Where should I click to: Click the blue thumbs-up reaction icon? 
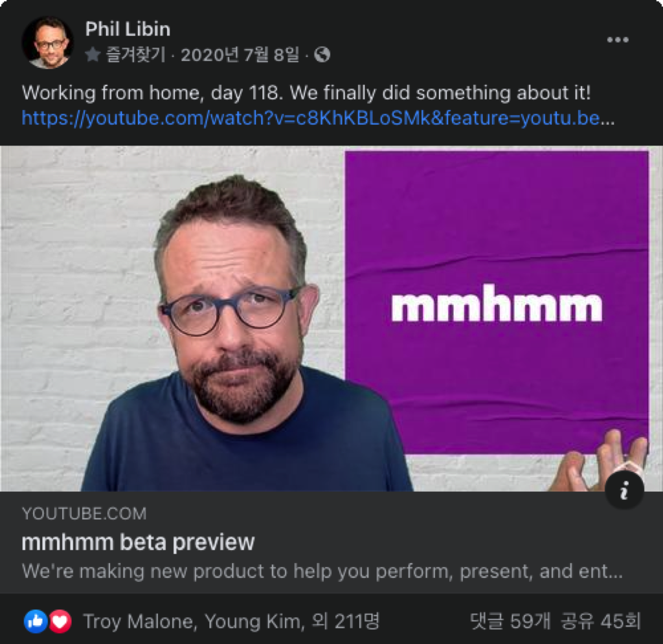[36, 621]
